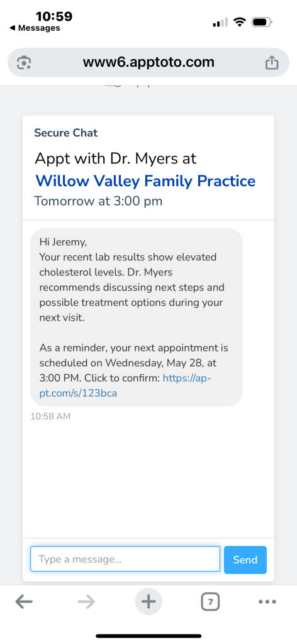Tap the battery indicator in status bar
Viewport: 297px width, 644px height.
pos(262,22)
